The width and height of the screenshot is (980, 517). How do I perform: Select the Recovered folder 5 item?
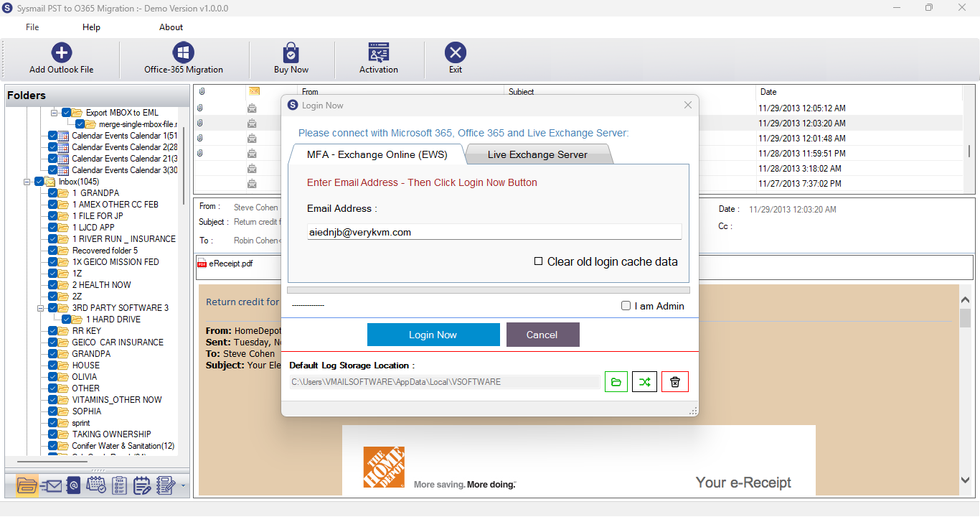point(105,251)
